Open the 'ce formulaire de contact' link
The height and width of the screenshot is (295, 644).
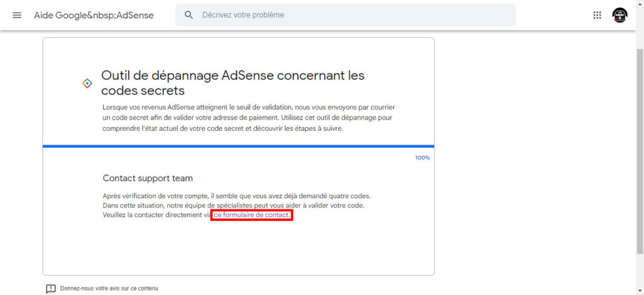[x=252, y=215]
